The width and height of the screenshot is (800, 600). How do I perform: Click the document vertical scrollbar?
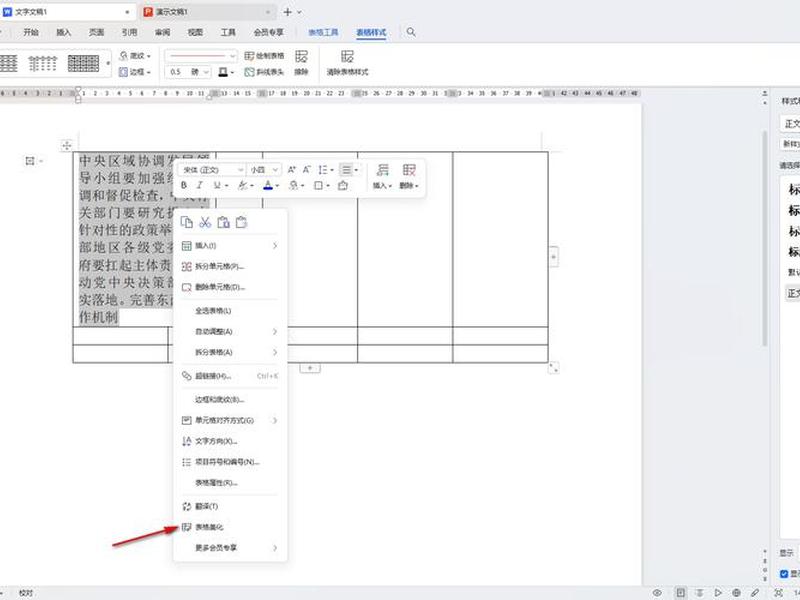click(764, 238)
